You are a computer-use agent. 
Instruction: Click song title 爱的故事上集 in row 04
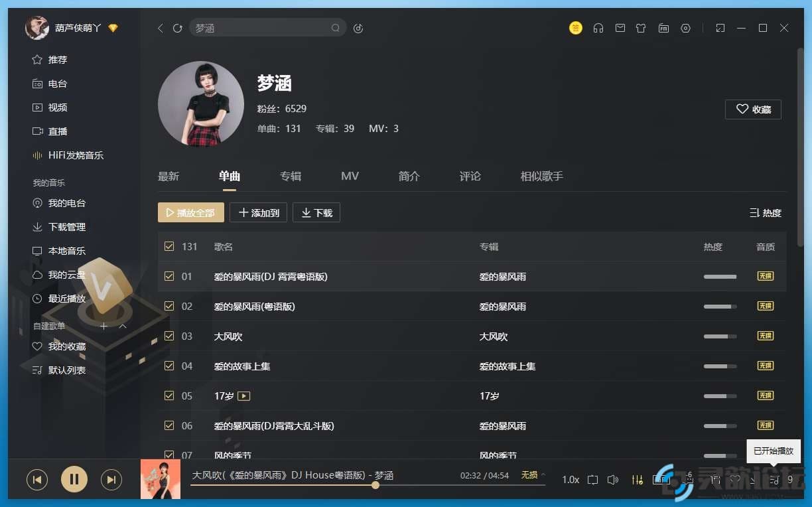242,366
